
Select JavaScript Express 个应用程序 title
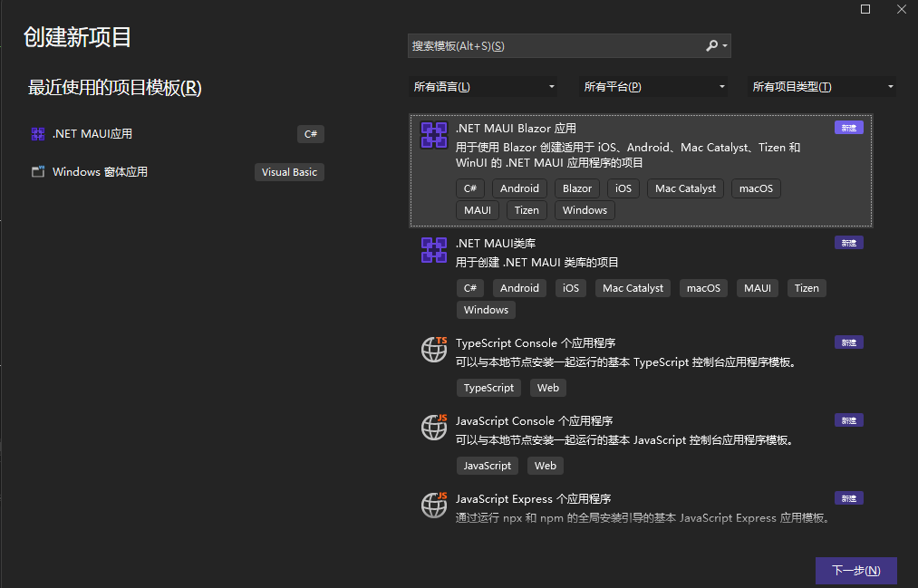534,498
